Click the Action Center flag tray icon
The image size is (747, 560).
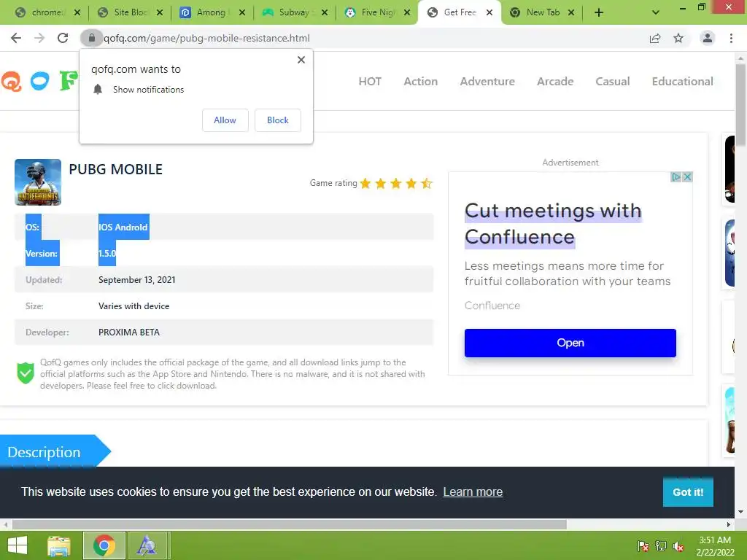coord(643,546)
